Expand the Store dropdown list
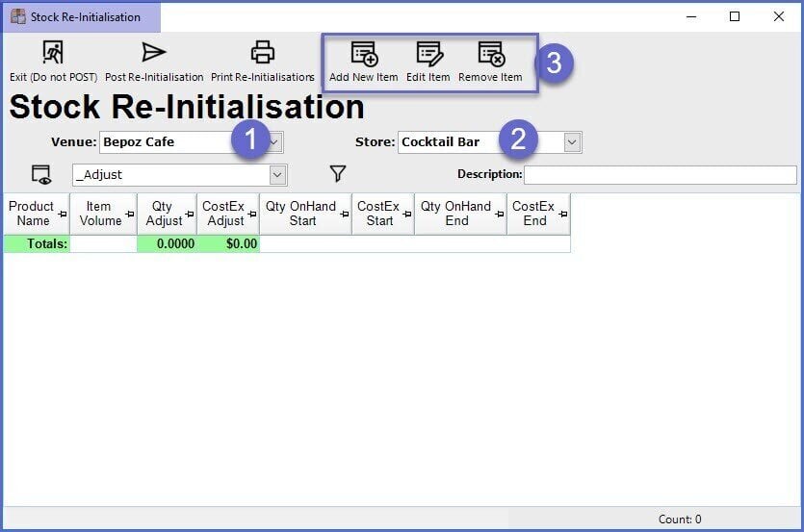 tap(572, 142)
